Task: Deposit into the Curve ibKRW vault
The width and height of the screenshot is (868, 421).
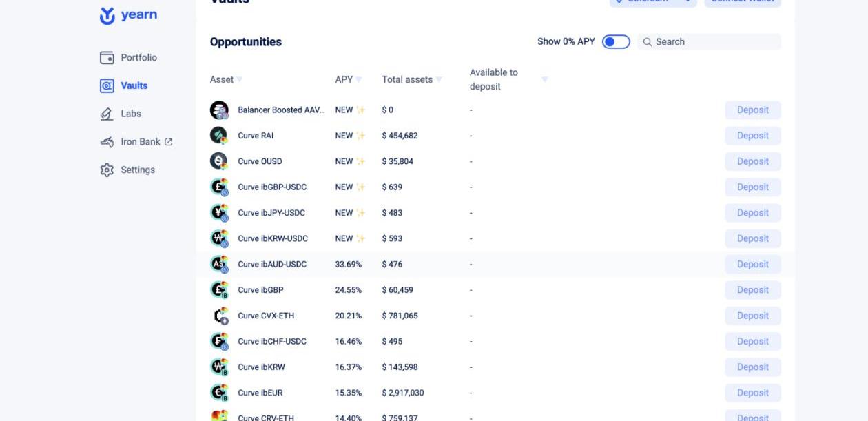Action: [x=753, y=367]
